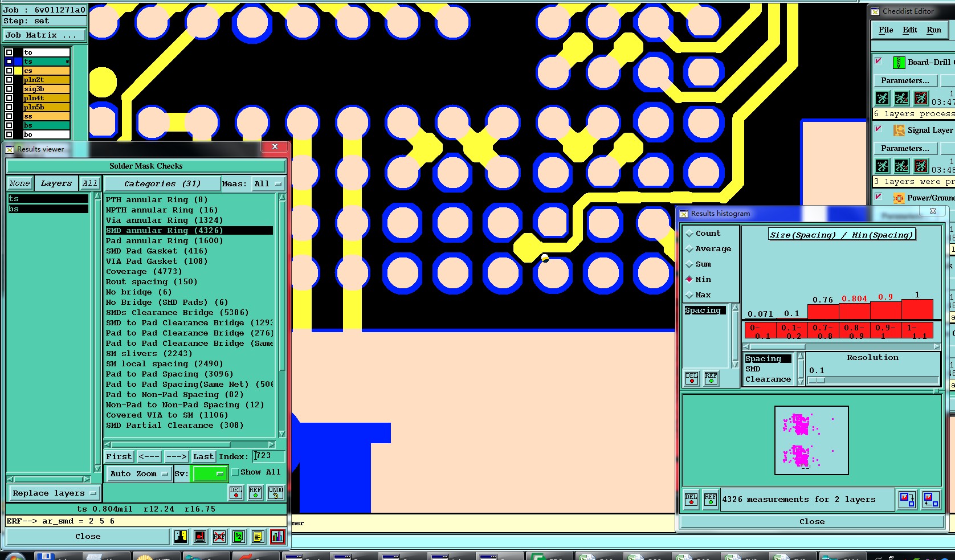Click red icon beside Close in Results viewer
This screenshot has width=955, height=560.
(x=200, y=537)
